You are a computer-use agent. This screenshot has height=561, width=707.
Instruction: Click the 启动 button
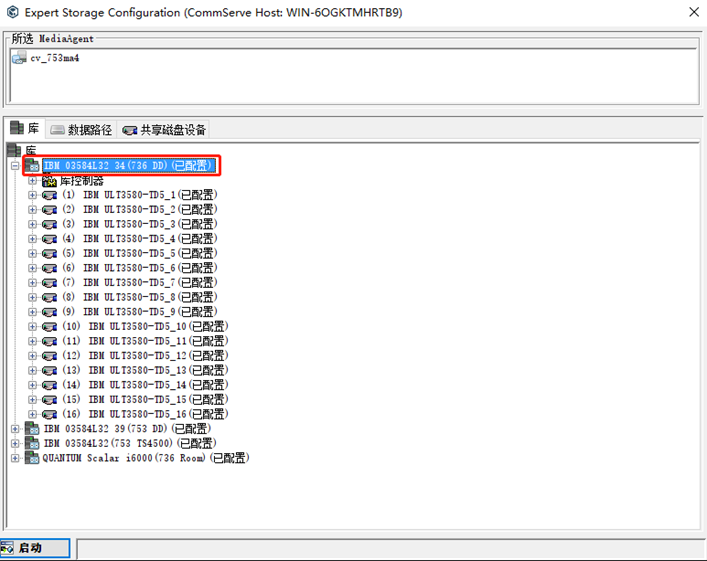35,548
